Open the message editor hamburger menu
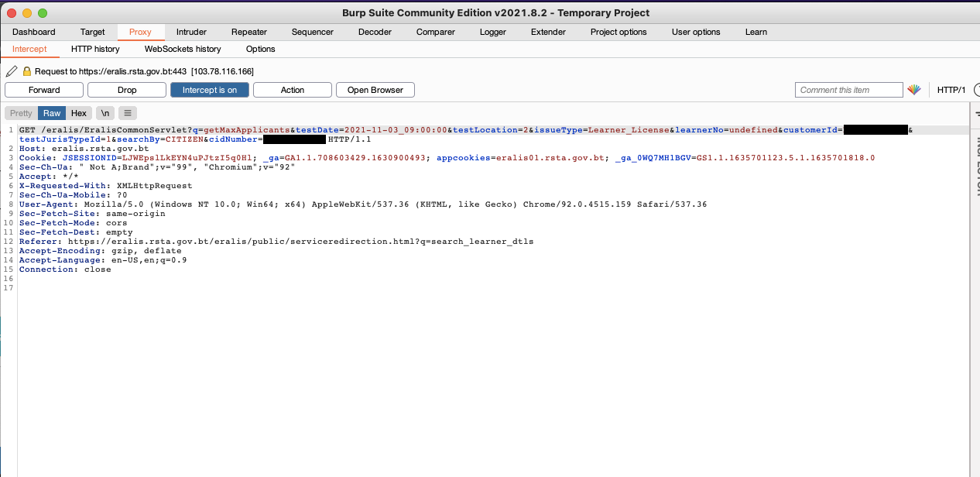The height and width of the screenshot is (477, 980). point(128,113)
